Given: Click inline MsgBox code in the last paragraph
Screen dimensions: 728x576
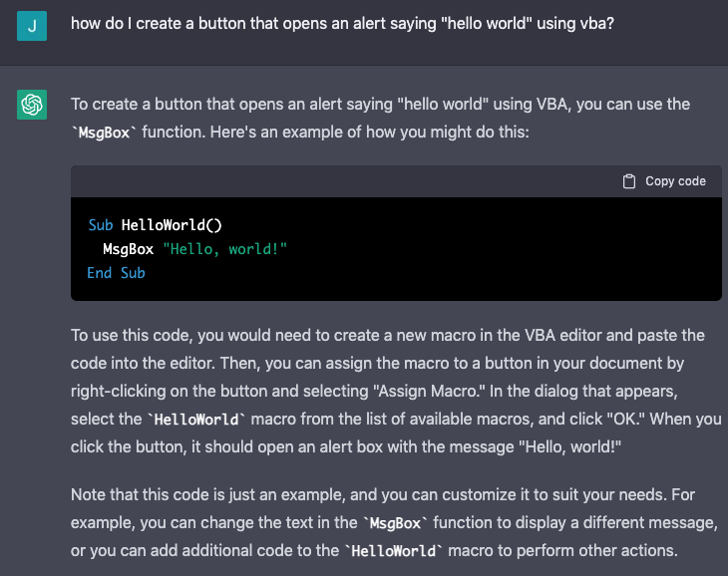Looking at the screenshot, I should click(x=395, y=523).
